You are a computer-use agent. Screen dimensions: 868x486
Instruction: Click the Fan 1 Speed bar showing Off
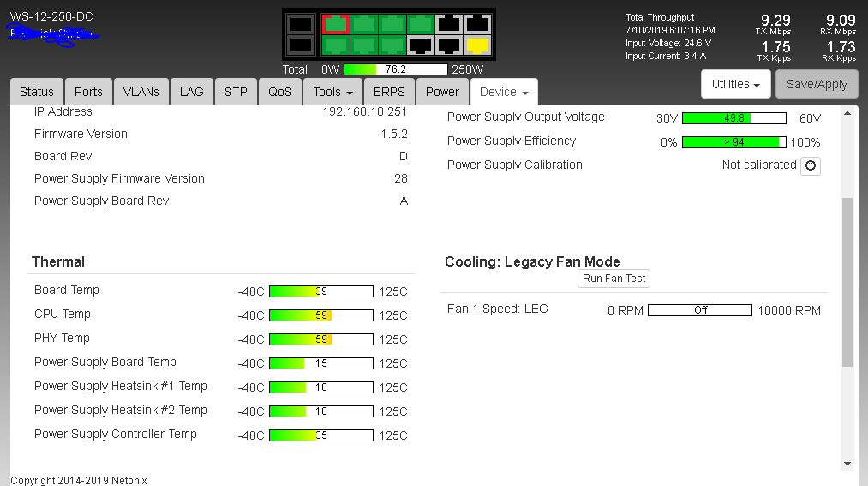click(699, 310)
